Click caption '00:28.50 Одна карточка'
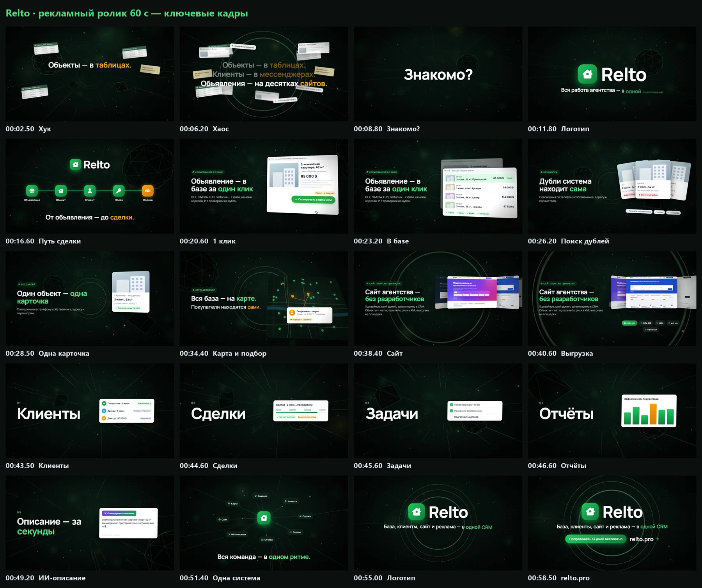Screen dimensions: 702x588 pos(48,353)
